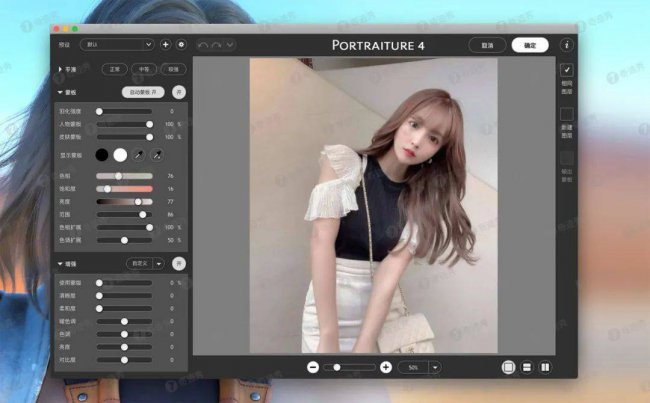Open the 自定义 enhancement preset arrow
The height and width of the screenshot is (403, 650).
click(x=159, y=264)
